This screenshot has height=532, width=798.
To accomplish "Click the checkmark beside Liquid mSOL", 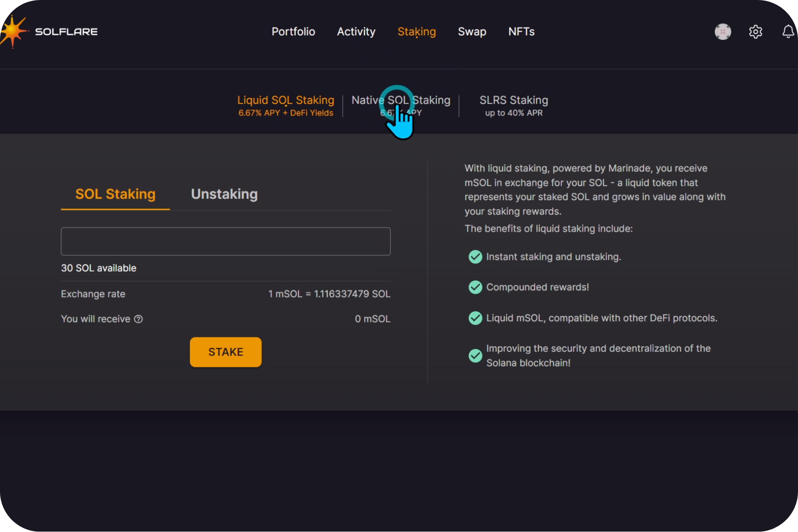I will click(475, 318).
